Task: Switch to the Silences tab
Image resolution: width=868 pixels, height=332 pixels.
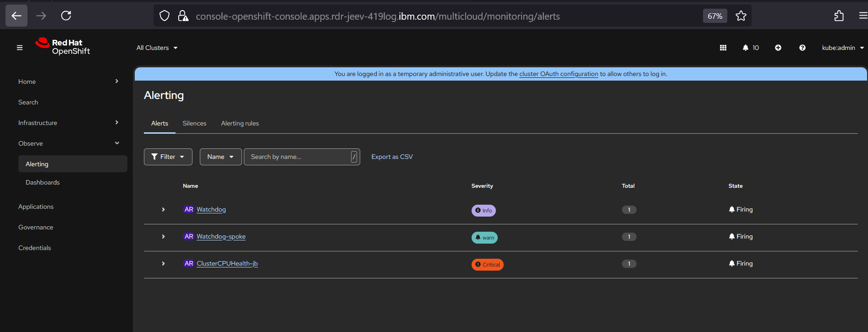Action: (194, 123)
